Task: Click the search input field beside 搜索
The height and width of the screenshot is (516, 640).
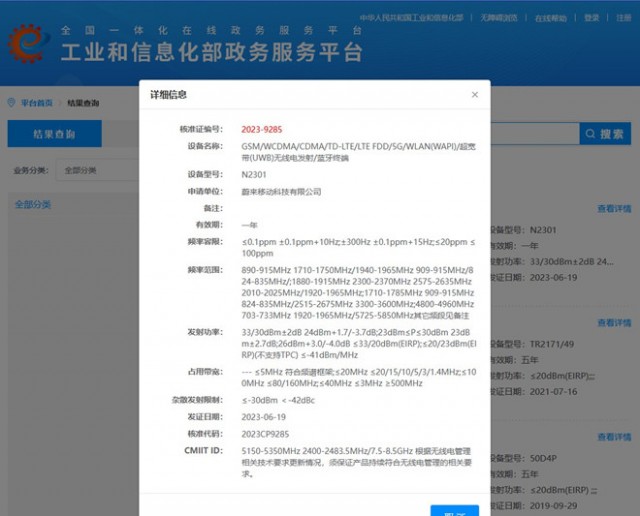Action: [535, 133]
